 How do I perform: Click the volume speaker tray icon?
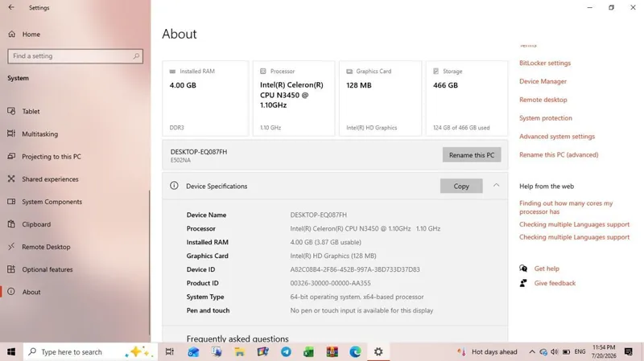coord(555,351)
